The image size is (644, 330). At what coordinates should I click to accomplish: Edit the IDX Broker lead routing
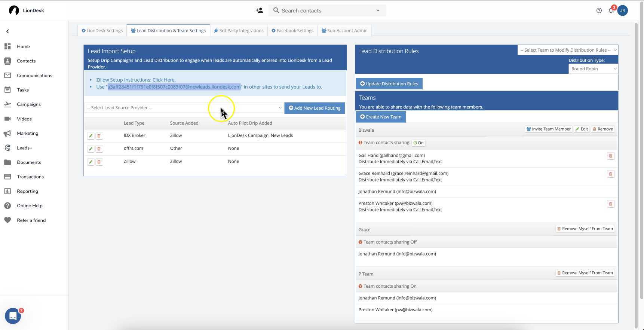pyautogui.click(x=91, y=136)
